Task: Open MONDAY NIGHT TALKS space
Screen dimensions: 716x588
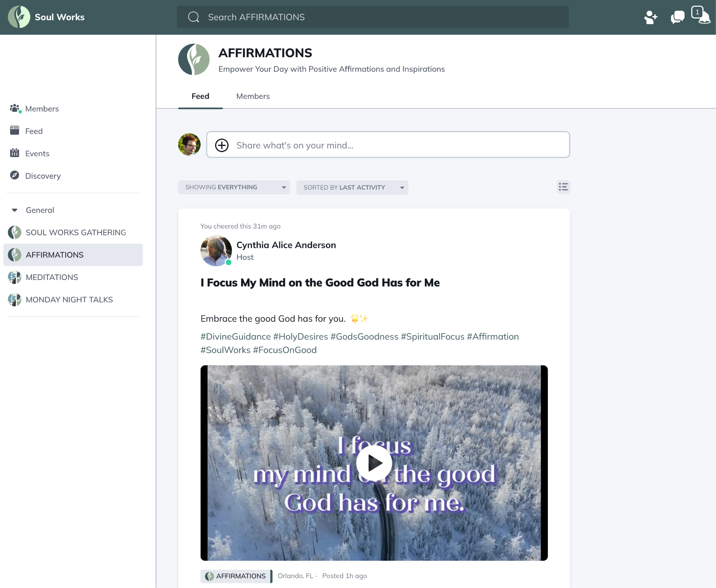Action: pos(69,299)
